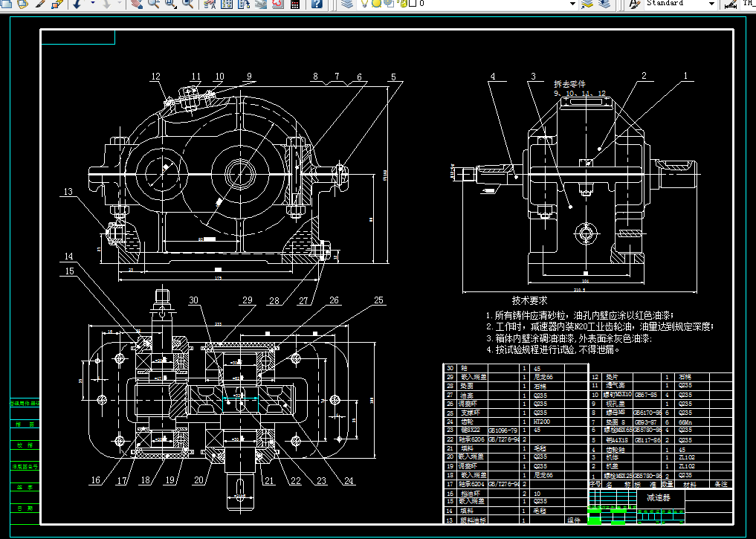Open the Help question mark icon
Screen dimensions: 756x539
tap(317, 4)
